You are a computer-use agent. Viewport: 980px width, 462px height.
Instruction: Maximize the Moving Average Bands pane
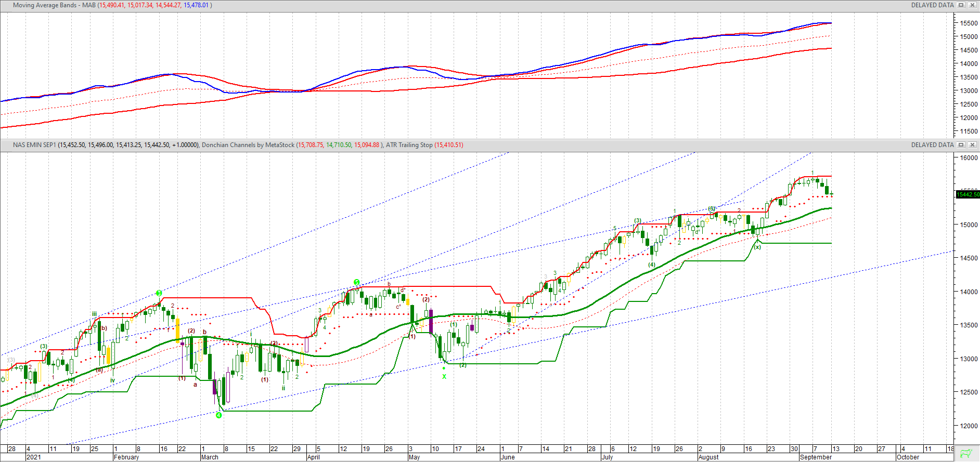coord(961,5)
